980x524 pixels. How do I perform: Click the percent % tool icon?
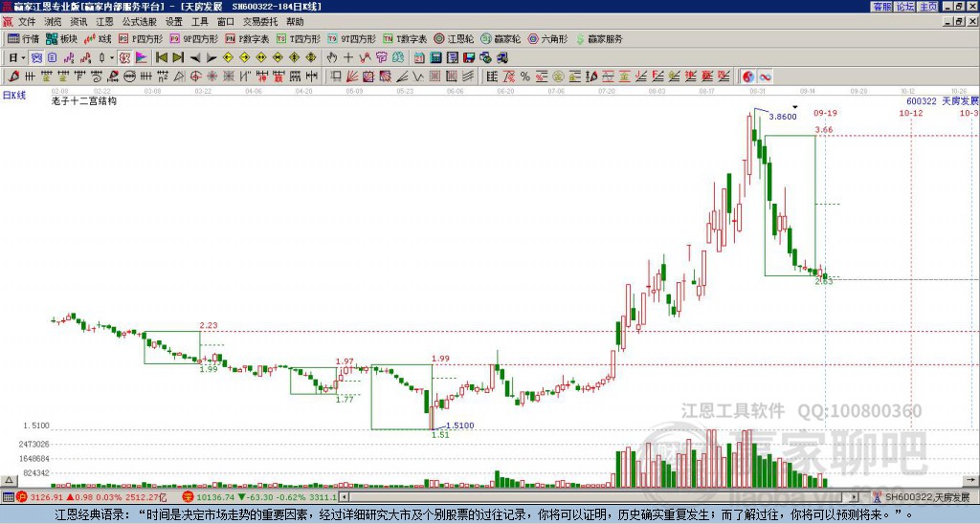525,76
